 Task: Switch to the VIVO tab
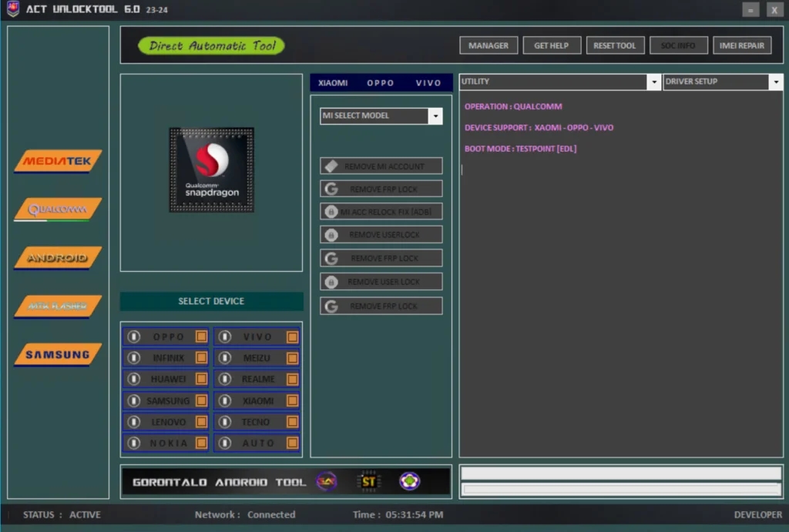coord(428,83)
